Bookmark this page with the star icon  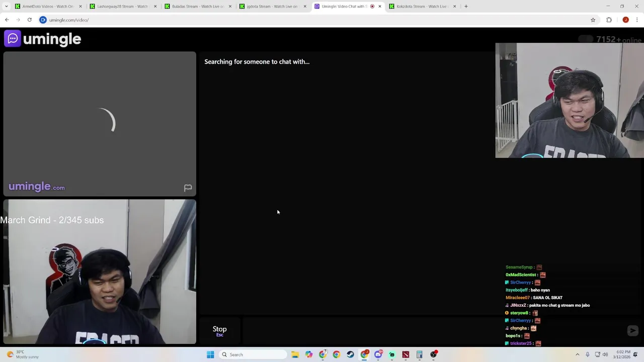593,20
